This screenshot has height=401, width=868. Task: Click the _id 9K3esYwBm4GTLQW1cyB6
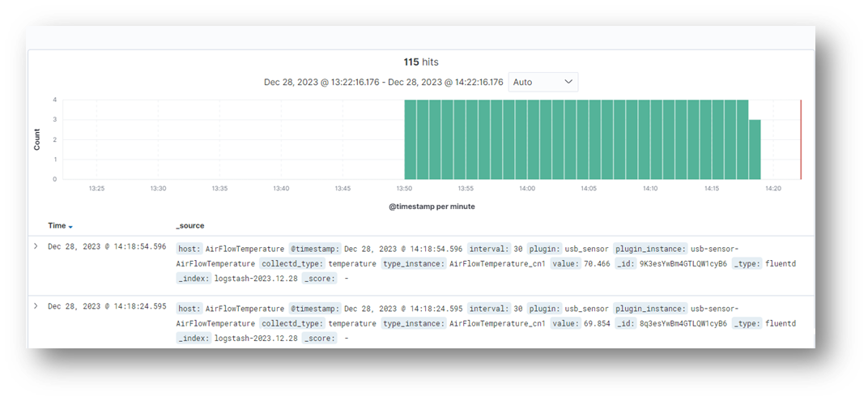(x=683, y=264)
